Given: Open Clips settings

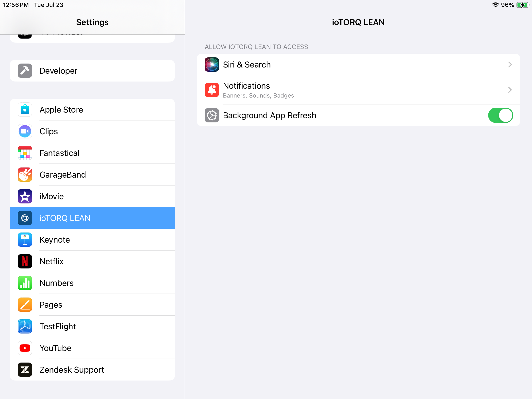Looking at the screenshot, I should (x=92, y=131).
